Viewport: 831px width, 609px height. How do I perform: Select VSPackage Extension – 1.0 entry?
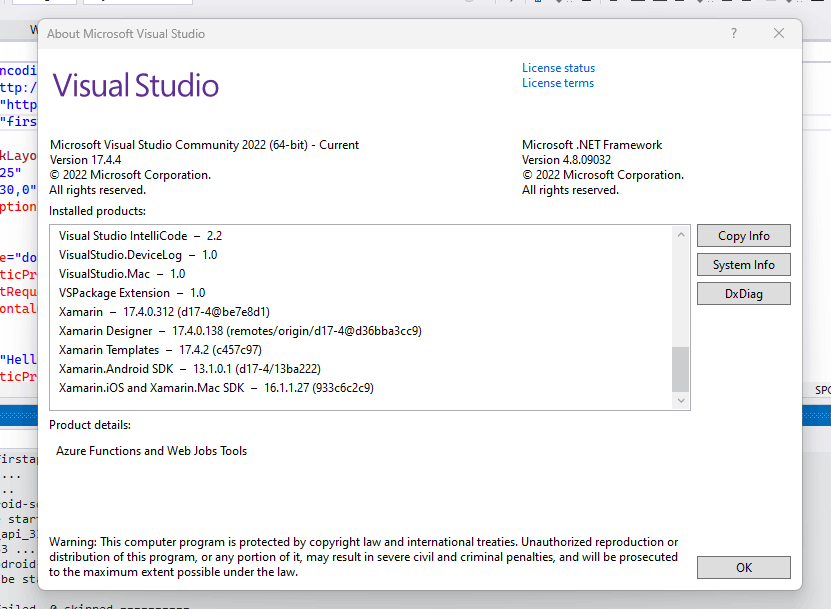(x=132, y=293)
